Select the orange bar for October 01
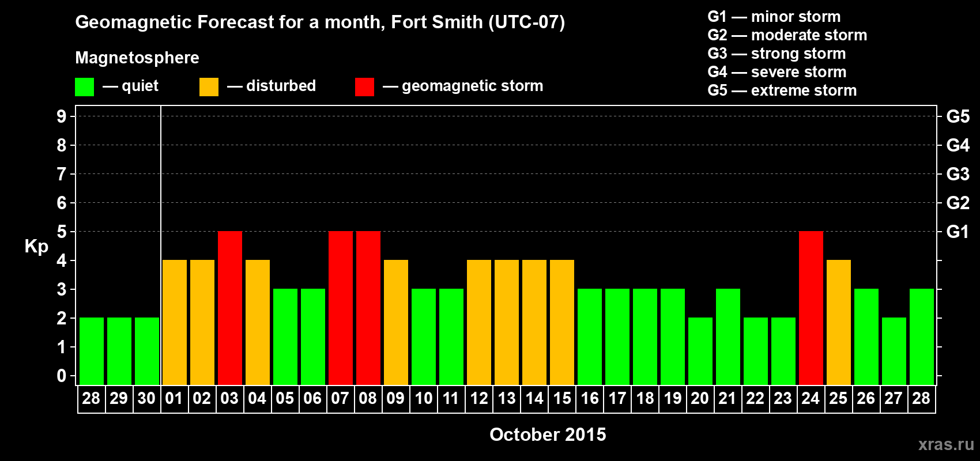This screenshot has width=980, height=461. click(x=175, y=323)
